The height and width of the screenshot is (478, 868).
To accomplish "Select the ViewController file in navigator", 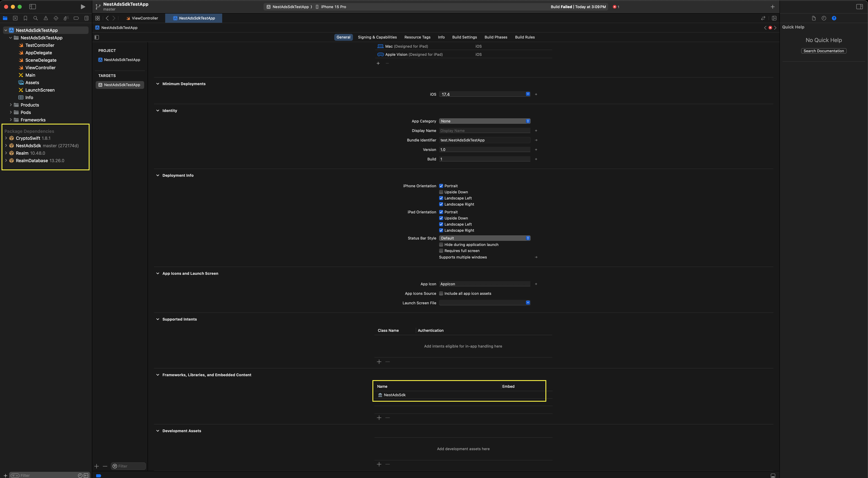I will 40,68.
